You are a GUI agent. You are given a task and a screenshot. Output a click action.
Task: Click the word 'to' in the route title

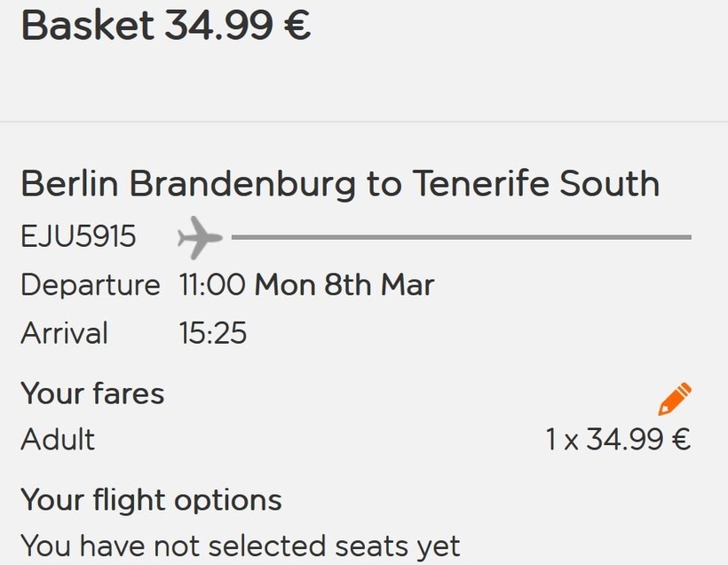pyautogui.click(x=384, y=184)
